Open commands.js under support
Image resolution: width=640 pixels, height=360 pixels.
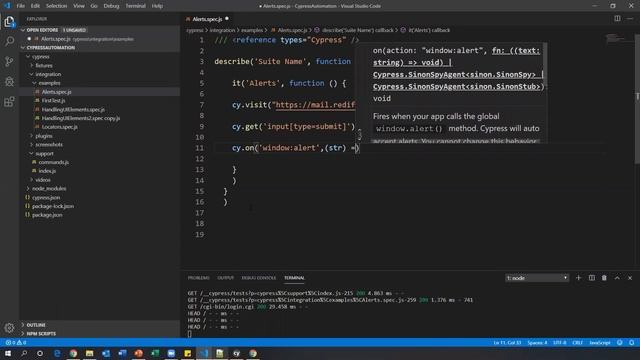[53, 162]
